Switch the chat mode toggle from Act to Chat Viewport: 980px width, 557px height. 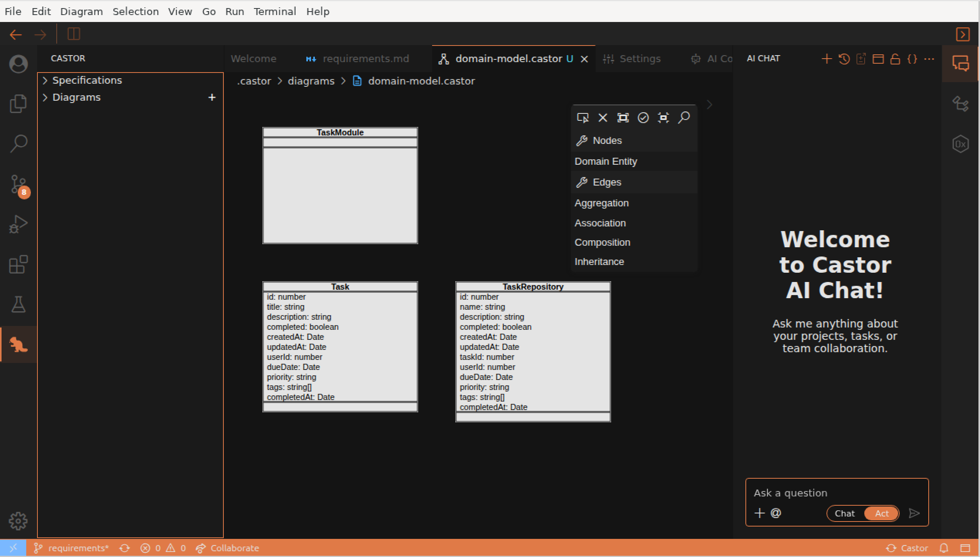coord(845,513)
